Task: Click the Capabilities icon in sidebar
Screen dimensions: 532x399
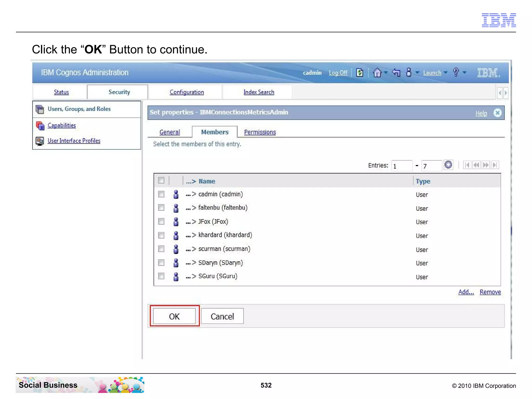Action: (x=40, y=125)
